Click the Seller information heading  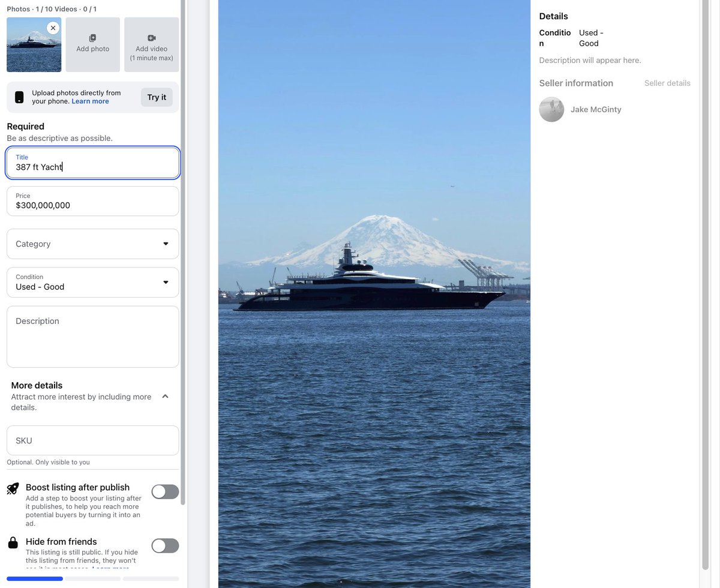[x=576, y=83]
